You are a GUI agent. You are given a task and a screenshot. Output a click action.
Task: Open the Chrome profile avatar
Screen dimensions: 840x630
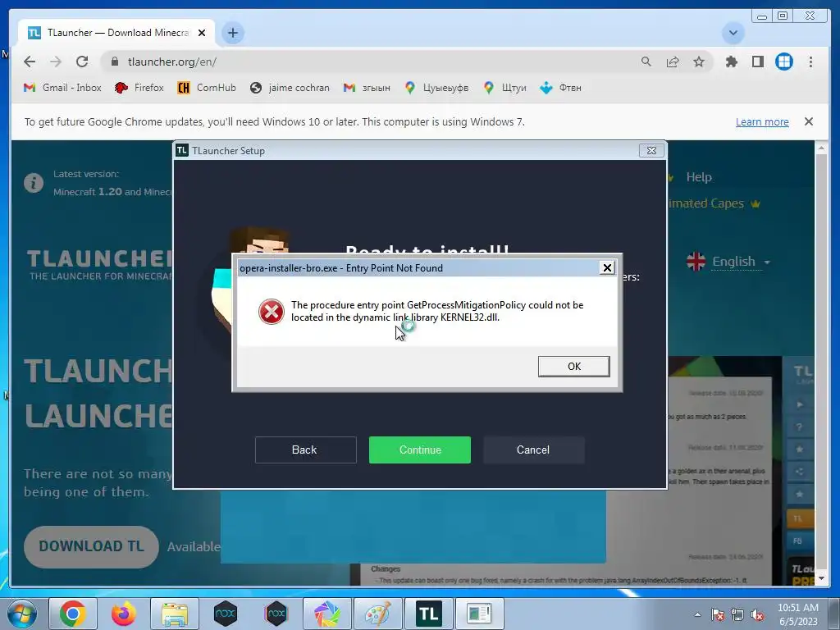point(783,62)
